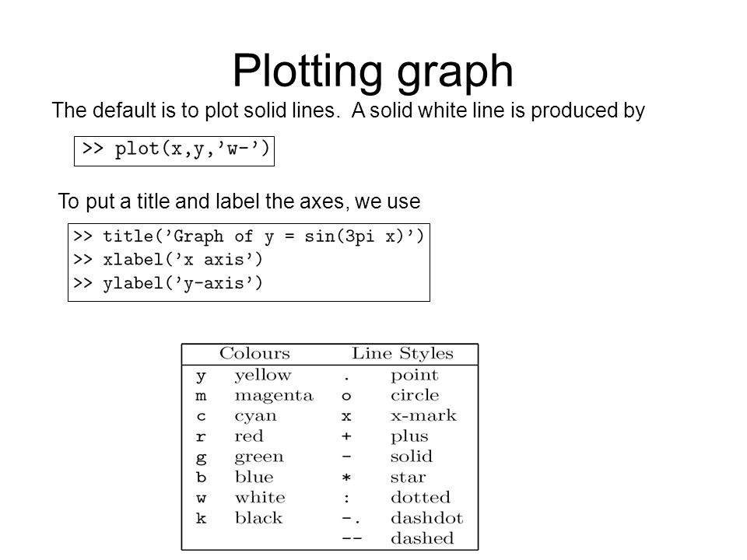Image resolution: width=747 pixels, height=560 pixels.
Task: Click the 'Plotting graph' slide title
Action: pos(373,72)
